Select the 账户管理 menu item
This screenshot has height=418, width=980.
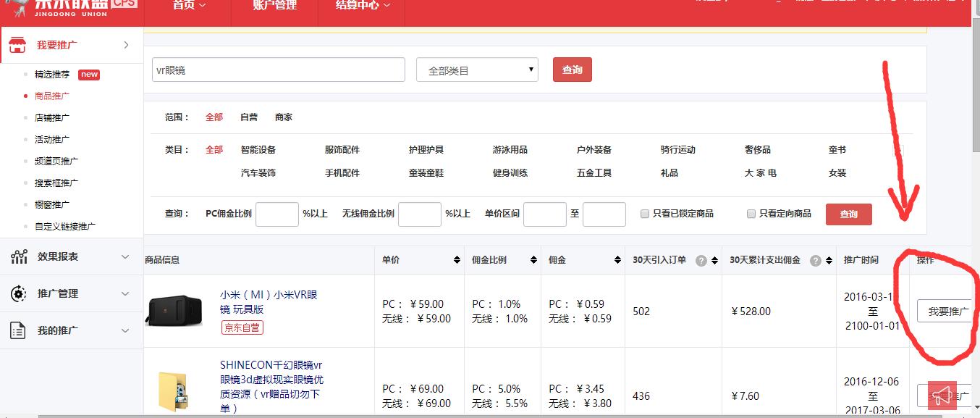(x=274, y=6)
